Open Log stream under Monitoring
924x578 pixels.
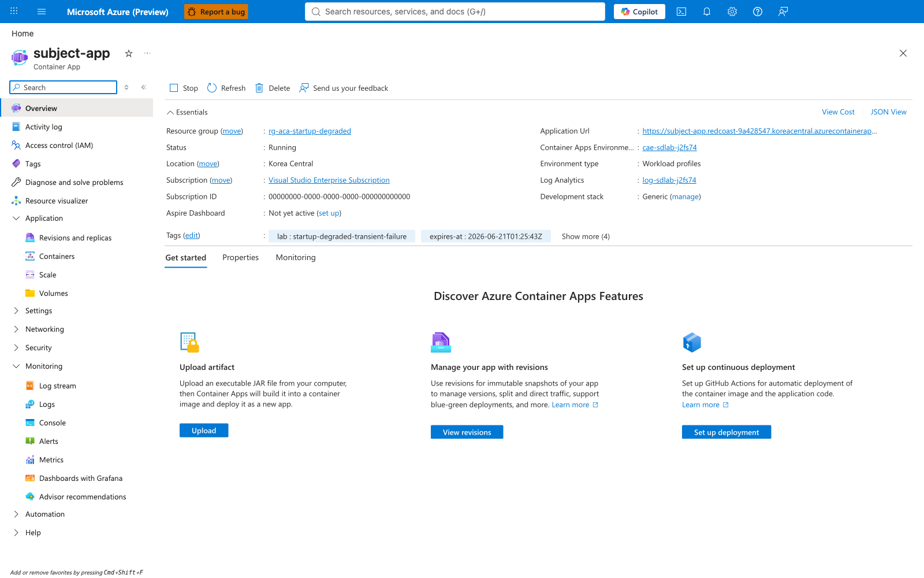pos(57,386)
